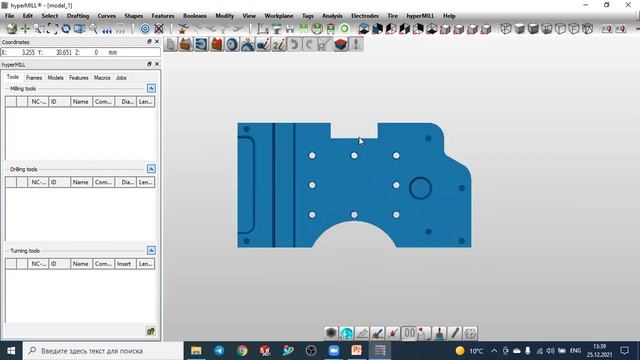Switch to the Frames tab
Viewport: 640px width, 360px height.
(x=34, y=78)
